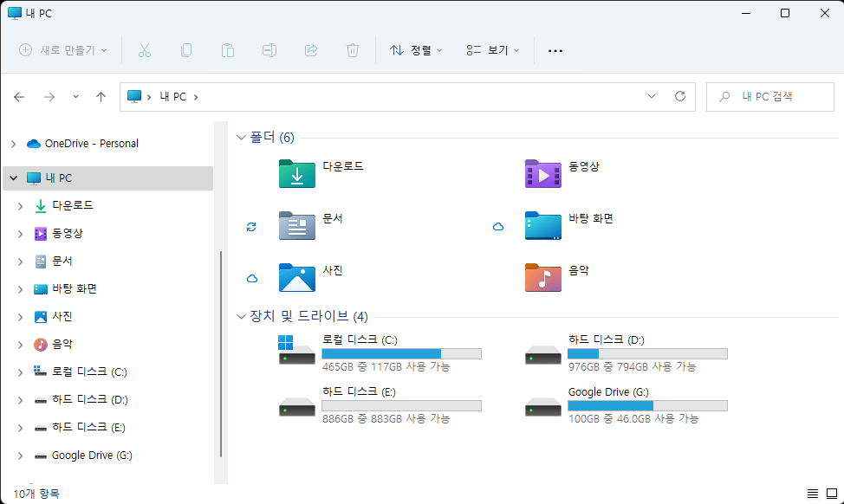Switch to details list view in status bar
Image resolution: width=844 pixels, height=504 pixels.
pyautogui.click(x=813, y=494)
